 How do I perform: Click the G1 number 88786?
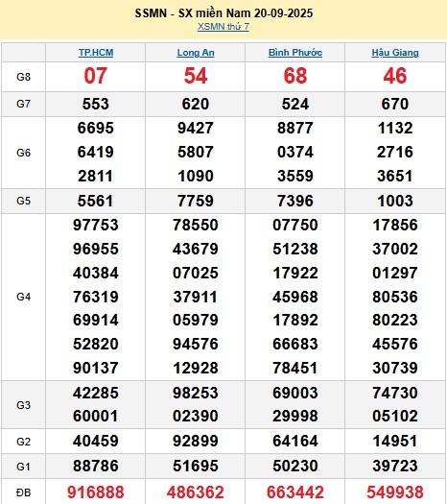[x=96, y=466]
